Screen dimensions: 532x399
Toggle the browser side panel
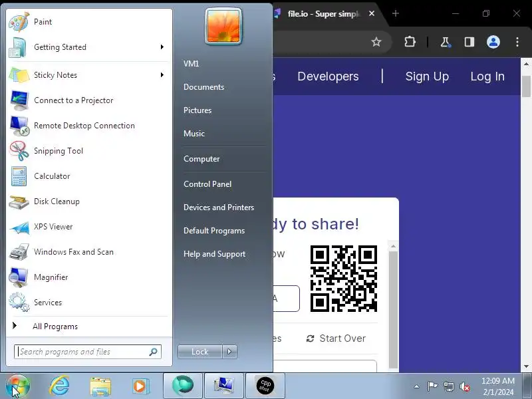tap(469, 42)
